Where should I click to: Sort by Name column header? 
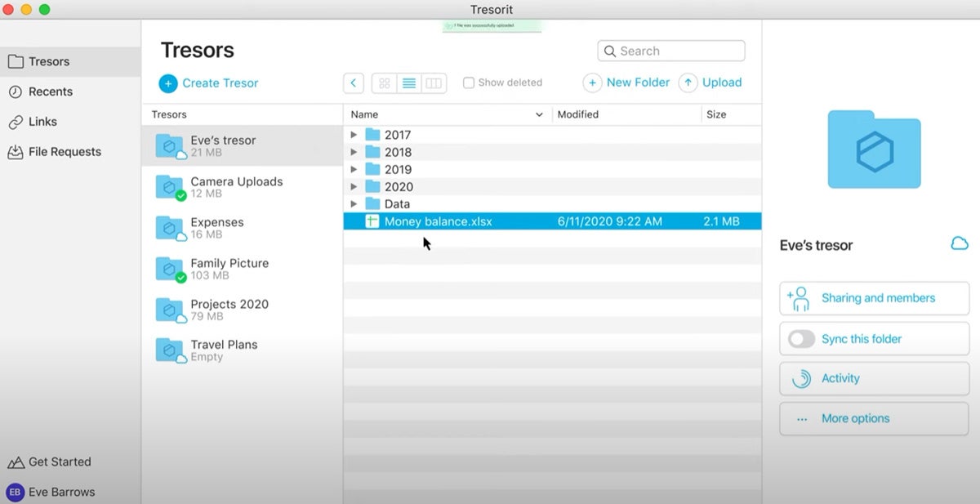[x=447, y=114]
